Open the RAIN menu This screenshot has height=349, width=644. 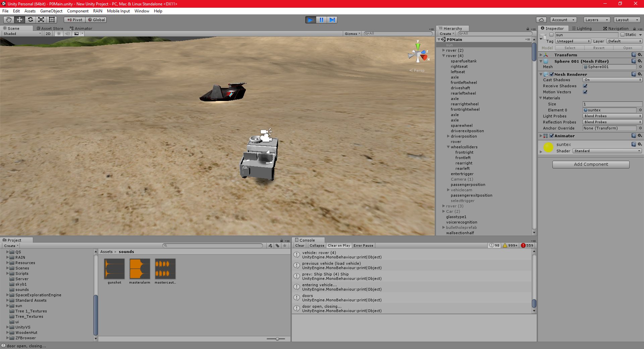point(98,11)
